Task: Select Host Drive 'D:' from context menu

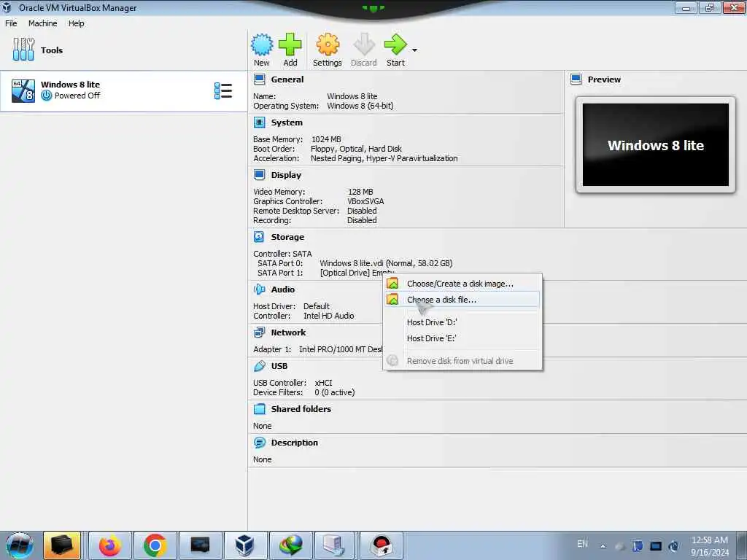Action: tap(462, 322)
